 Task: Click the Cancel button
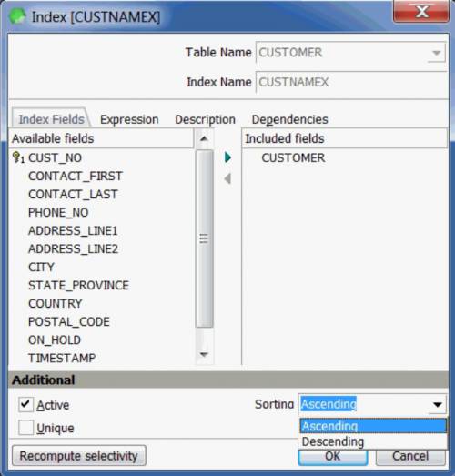(410, 456)
